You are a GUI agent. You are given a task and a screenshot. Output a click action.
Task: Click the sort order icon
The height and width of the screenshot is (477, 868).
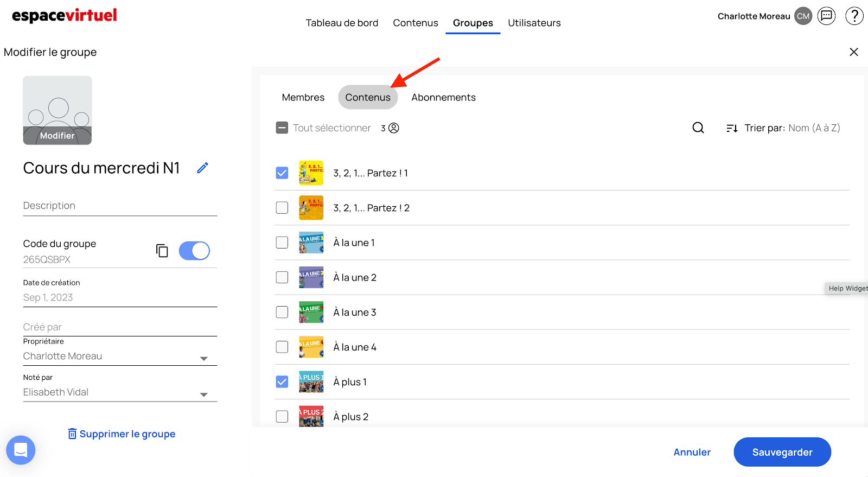pos(732,129)
